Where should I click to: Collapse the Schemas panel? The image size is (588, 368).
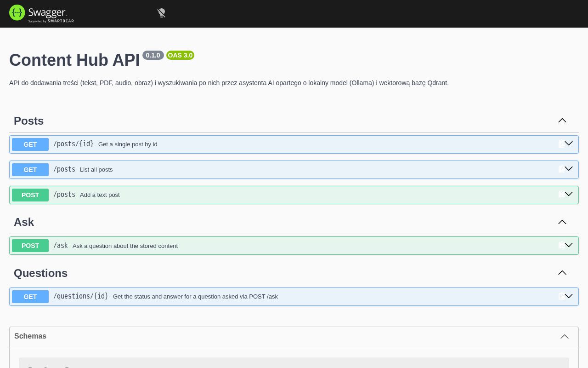pos(565,337)
